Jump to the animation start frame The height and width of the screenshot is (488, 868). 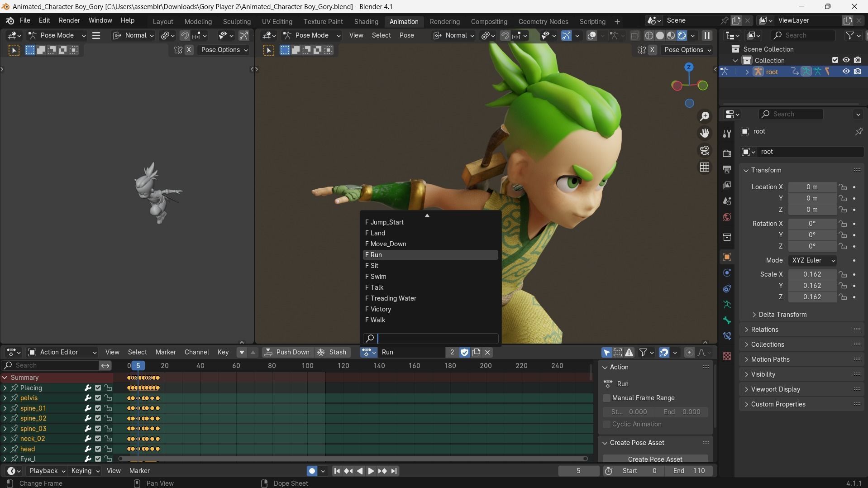click(337, 471)
